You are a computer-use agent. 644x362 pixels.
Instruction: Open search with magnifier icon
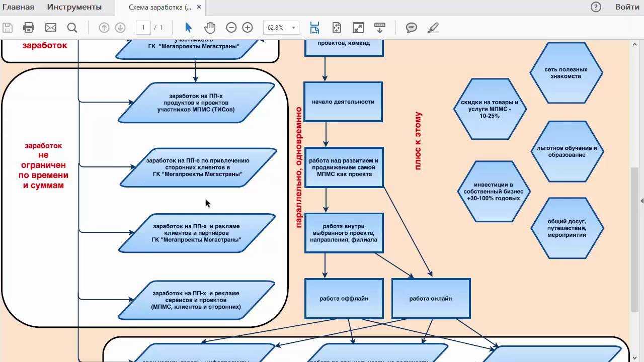pyautogui.click(x=72, y=28)
